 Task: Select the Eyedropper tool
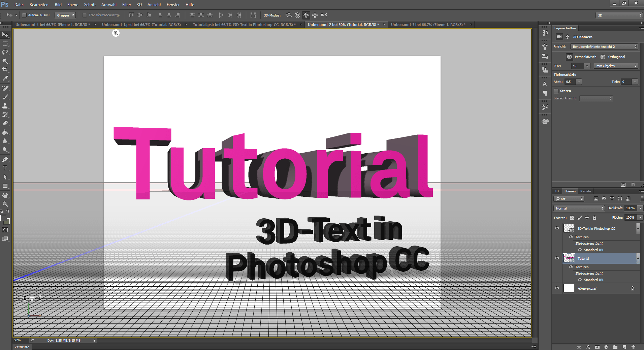(5, 78)
